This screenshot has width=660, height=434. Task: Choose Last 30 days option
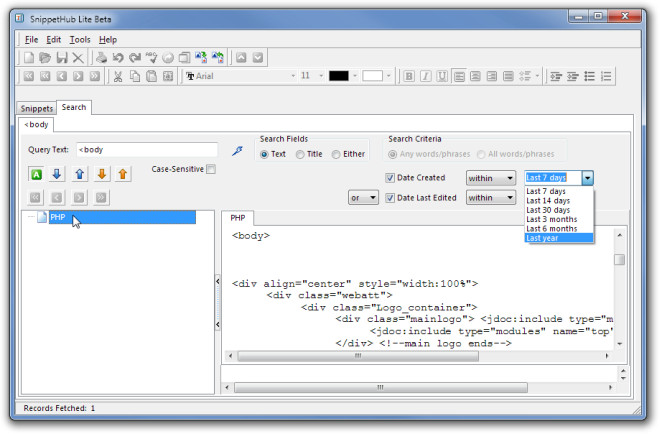559,210
